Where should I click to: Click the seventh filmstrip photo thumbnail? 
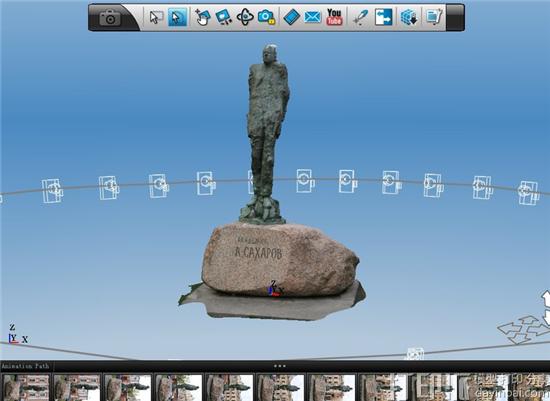(331, 387)
